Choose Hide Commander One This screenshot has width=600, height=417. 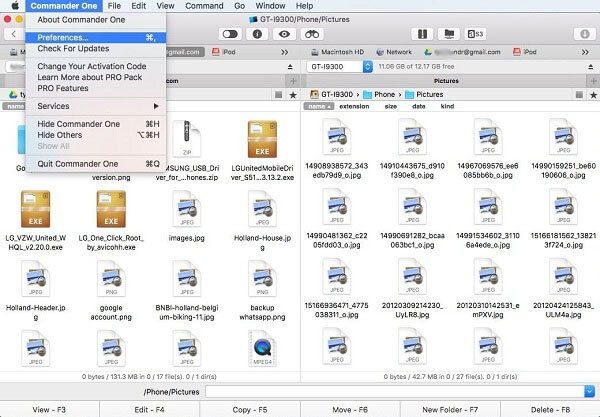coord(96,124)
